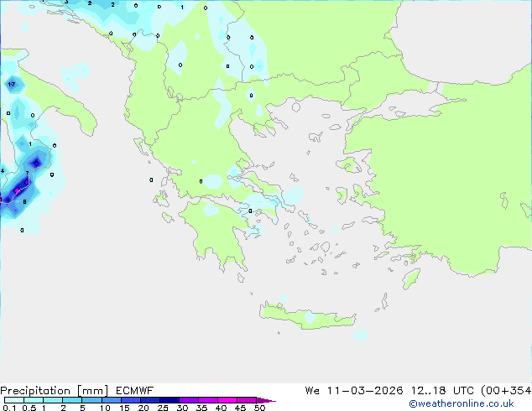Click the above-50 arrow tip of the legend
The width and height of the screenshot is (532, 411).
[266, 400]
